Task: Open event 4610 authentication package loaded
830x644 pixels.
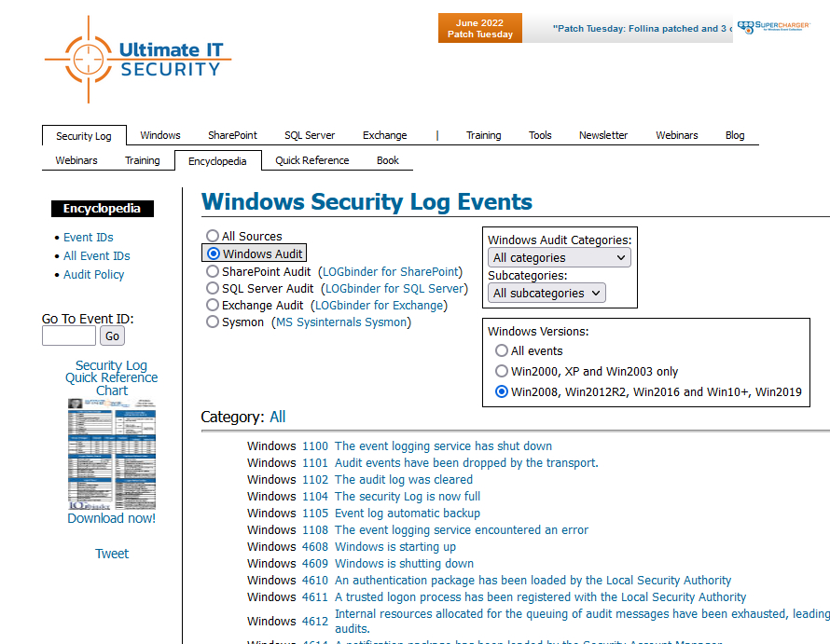Action: 533,580
